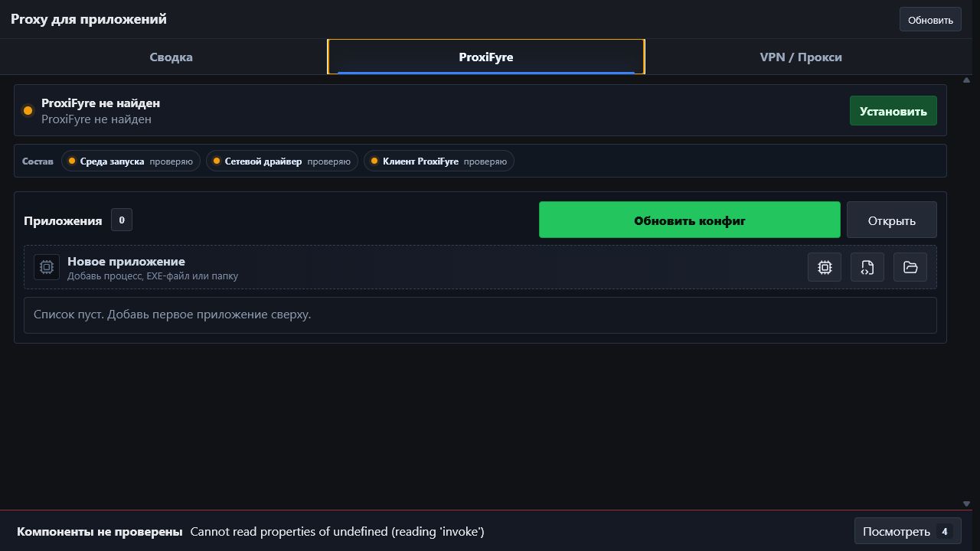Add a folder using the folder icon button
The height and width of the screenshot is (551, 980).
[x=910, y=267]
